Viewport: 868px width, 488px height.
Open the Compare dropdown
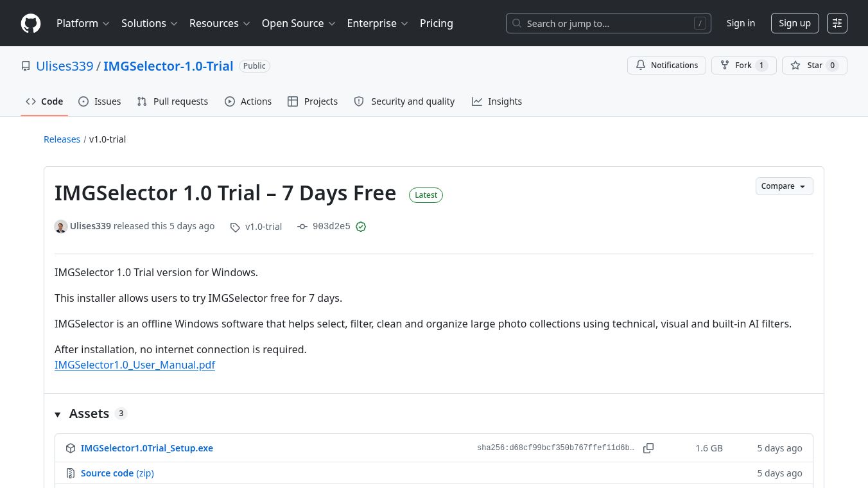784,186
